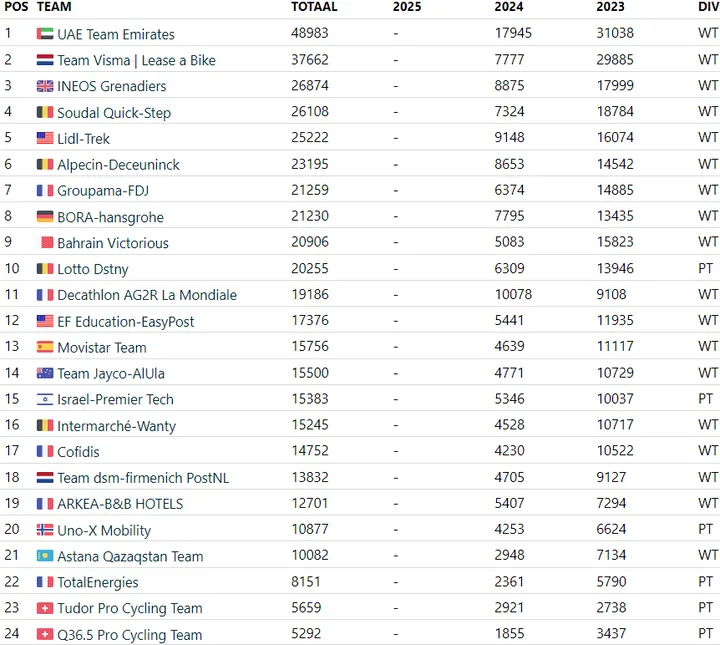Open the Q36.5 Pro Cycling Team link
The image size is (720, 645).
pos(129,634)
